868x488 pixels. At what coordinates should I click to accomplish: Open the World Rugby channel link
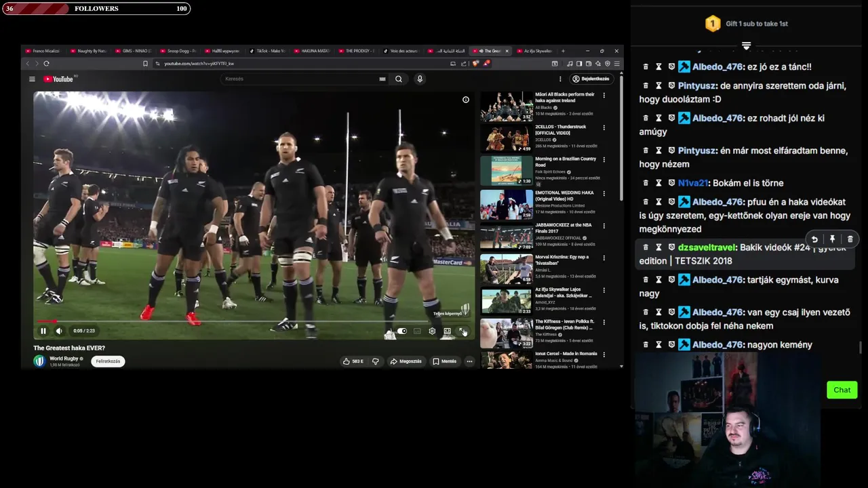click(64, 359)
